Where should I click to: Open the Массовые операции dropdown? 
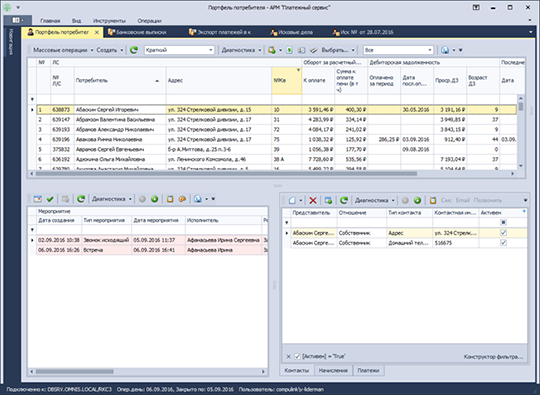click(x=63, y=50)
